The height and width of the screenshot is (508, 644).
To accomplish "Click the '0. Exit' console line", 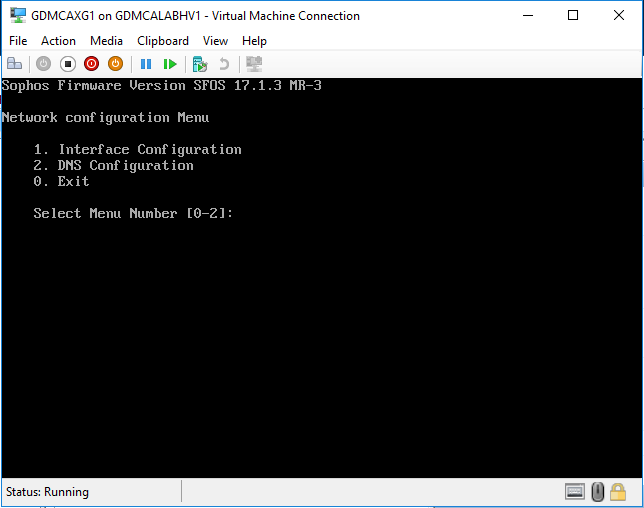I will click(x=61, y=182).
